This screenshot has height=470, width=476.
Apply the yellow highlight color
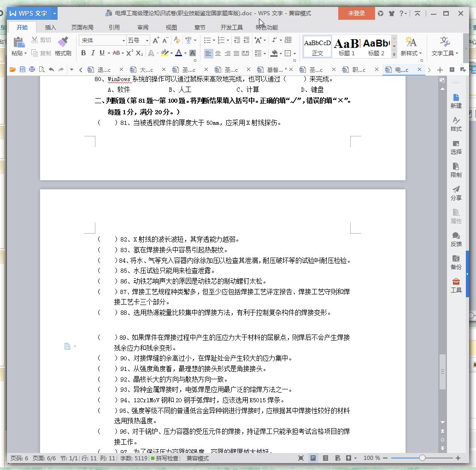(x=165, y=53)
